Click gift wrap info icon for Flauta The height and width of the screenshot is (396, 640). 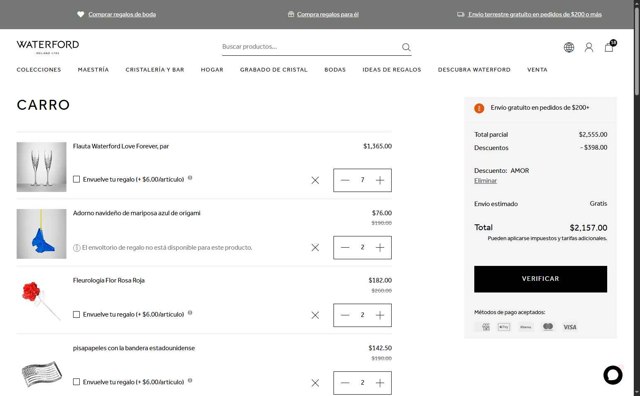click(190, 178)
